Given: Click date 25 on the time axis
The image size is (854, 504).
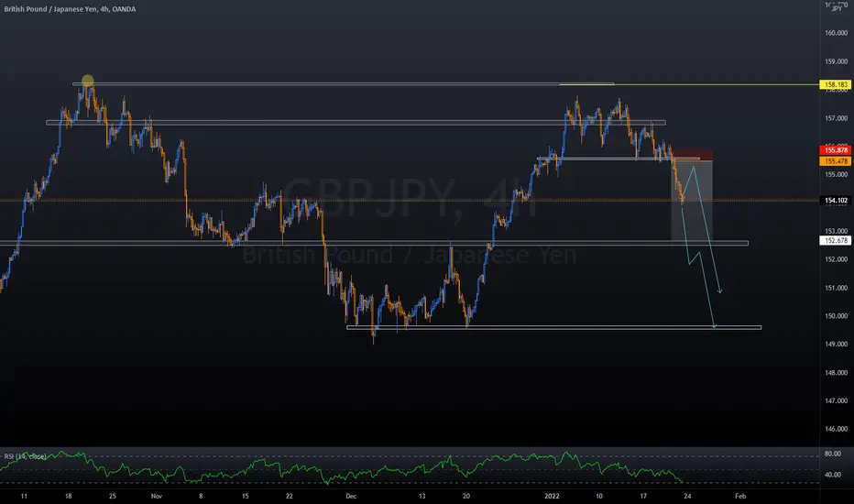Looking at the screenshot, I should pyautogui.click(x=112, y=497).
